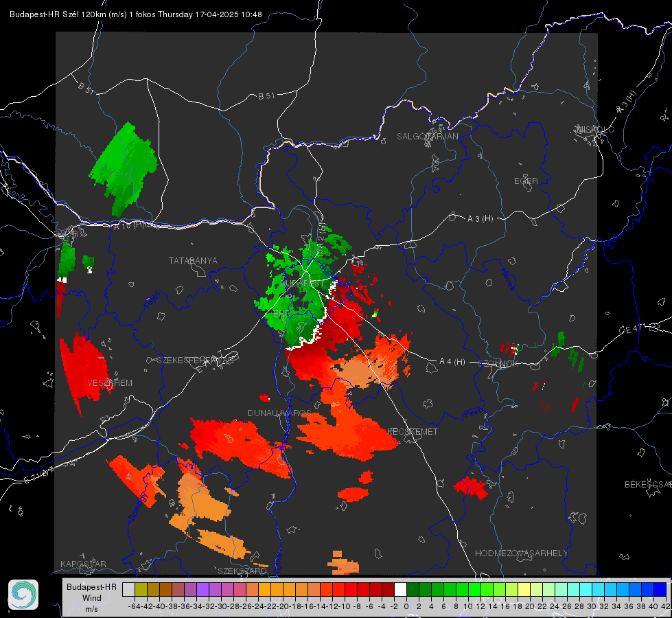Click the EGER city label
Viewport: 672px width, 618px height.
(x=526, y=181)
